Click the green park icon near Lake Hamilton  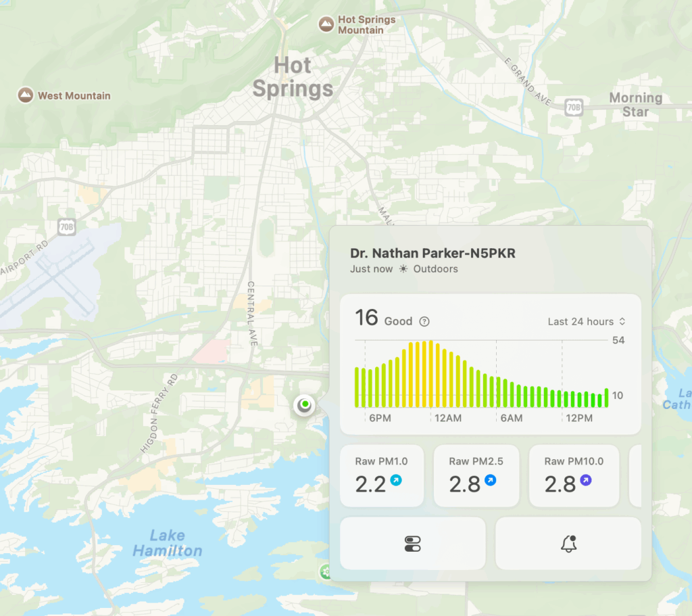tap(326, 572)
